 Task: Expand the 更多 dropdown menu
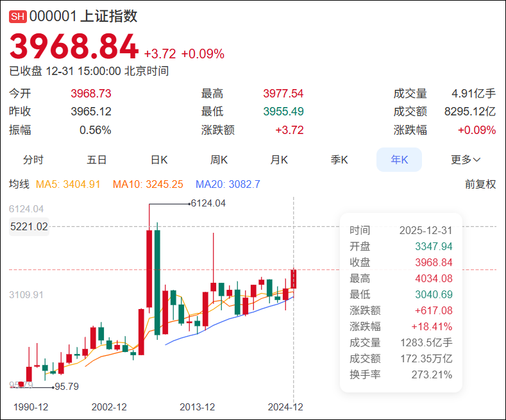point(466,160)
